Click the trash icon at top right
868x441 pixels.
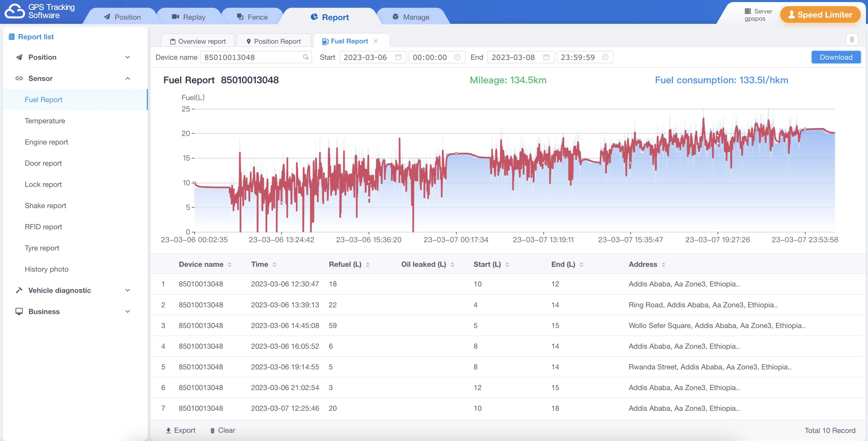tap(851, 40)
